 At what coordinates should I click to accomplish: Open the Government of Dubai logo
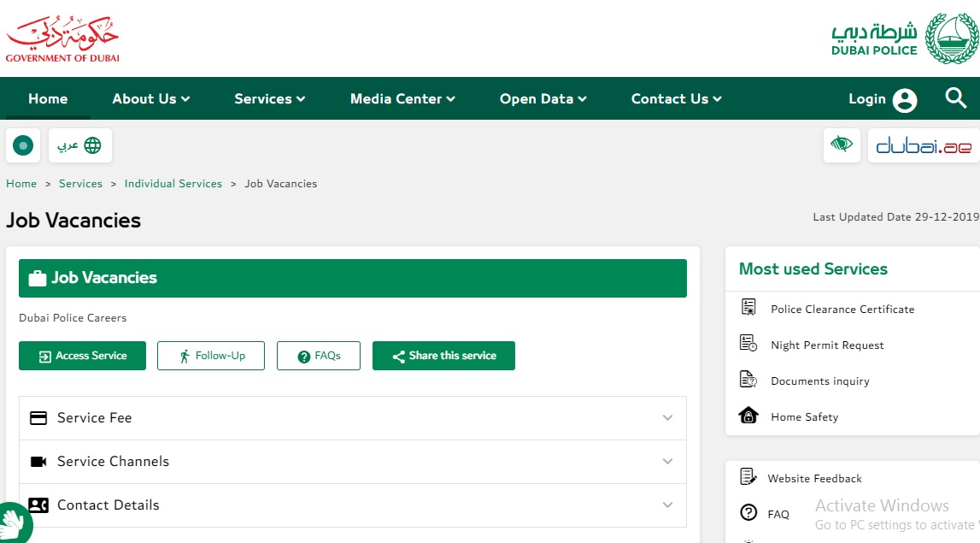(x=62, y=38)
